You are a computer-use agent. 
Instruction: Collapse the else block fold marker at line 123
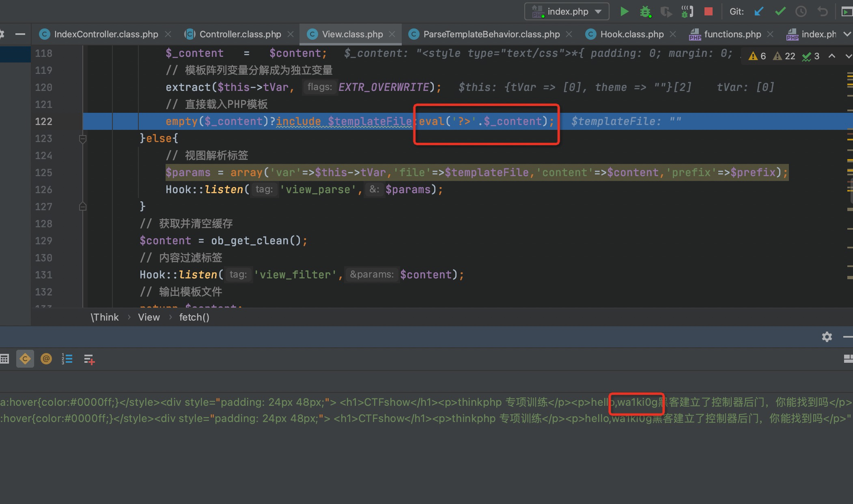[x=82, y=139]
